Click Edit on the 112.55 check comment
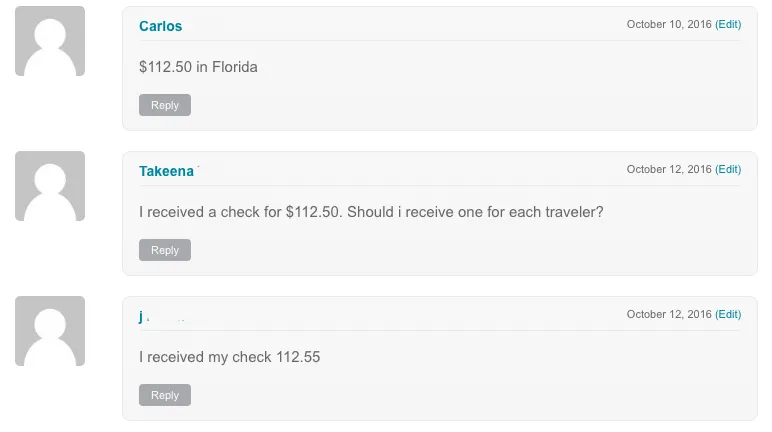This screenshot has width=772, height=432. tap(728, 314)
